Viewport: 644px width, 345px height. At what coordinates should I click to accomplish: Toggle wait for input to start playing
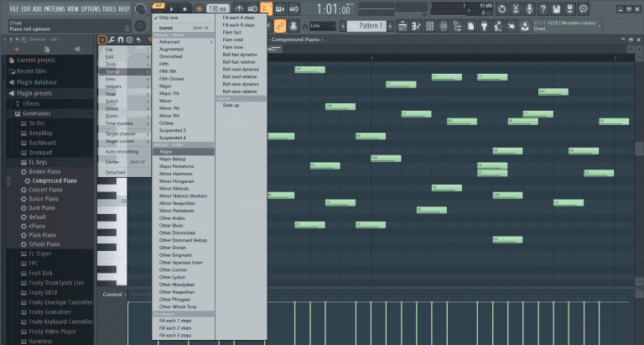(x=252, y=8)
